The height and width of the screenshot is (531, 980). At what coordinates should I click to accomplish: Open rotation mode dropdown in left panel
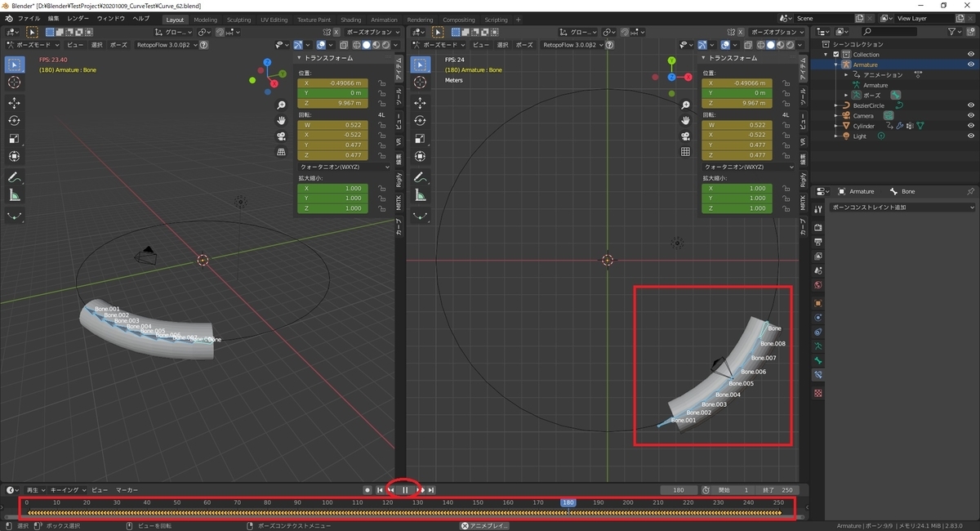point(345,167)
